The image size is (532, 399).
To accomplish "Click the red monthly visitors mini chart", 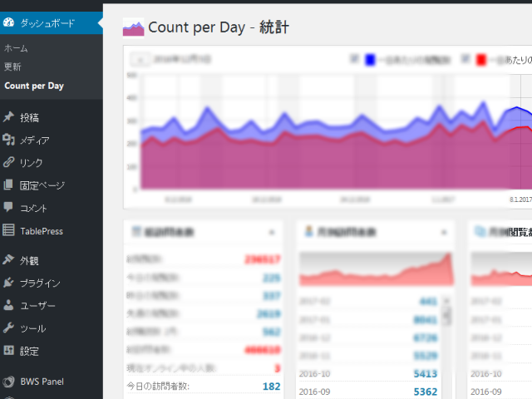I will [x=376, y=268].
